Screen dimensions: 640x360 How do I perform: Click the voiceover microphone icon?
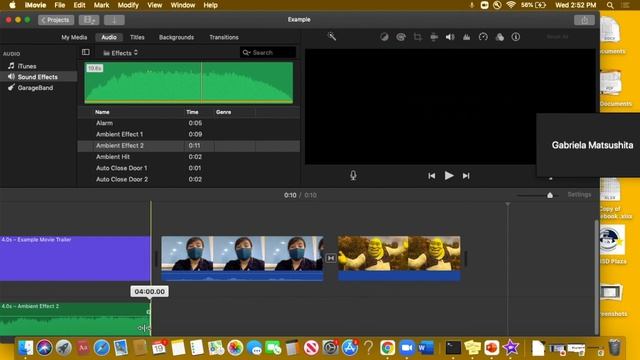point(353,176)
